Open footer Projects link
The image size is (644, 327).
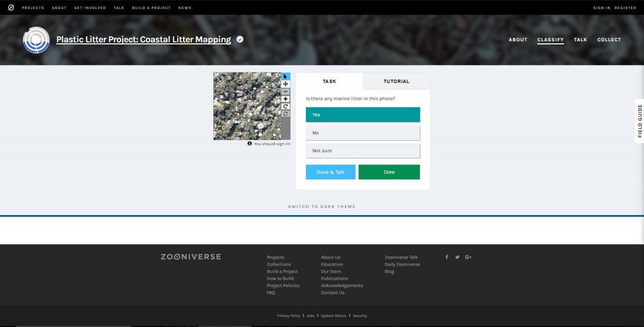point(276,257)
